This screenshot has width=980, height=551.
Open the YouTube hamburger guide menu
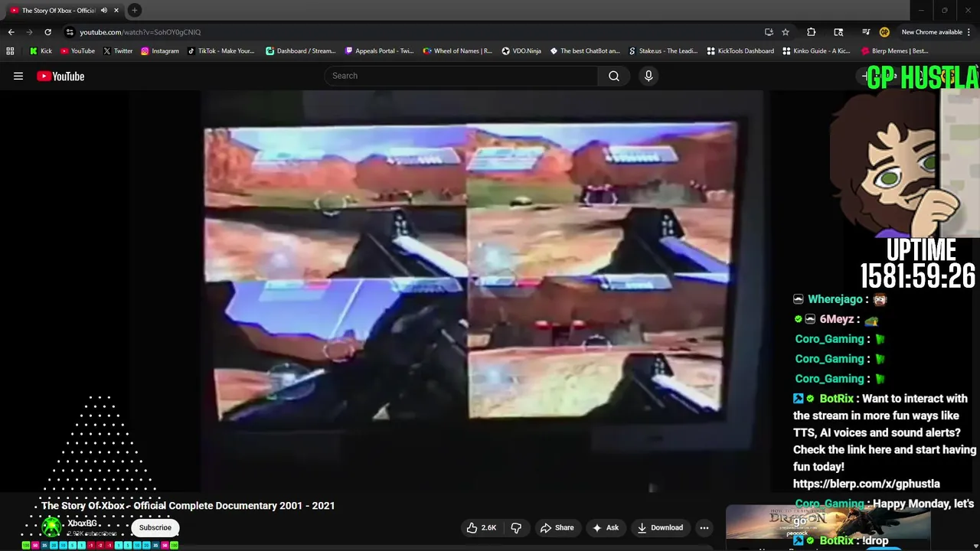point(18,76)
